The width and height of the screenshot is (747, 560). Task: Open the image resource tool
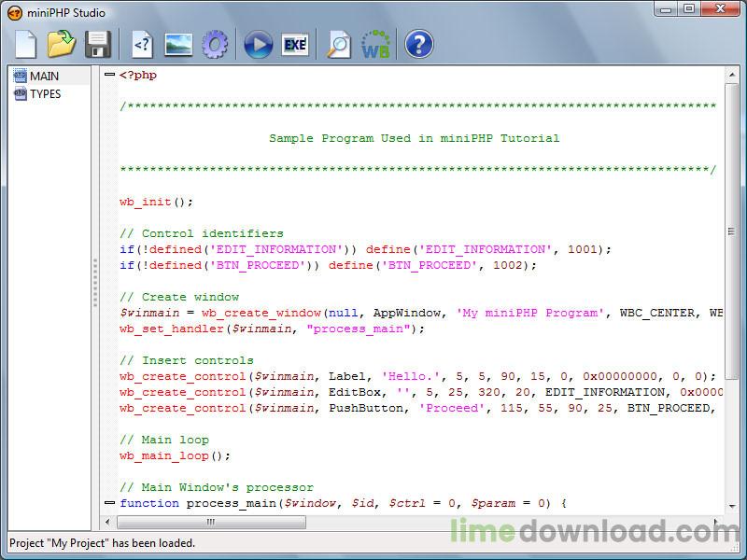(179, 44)
